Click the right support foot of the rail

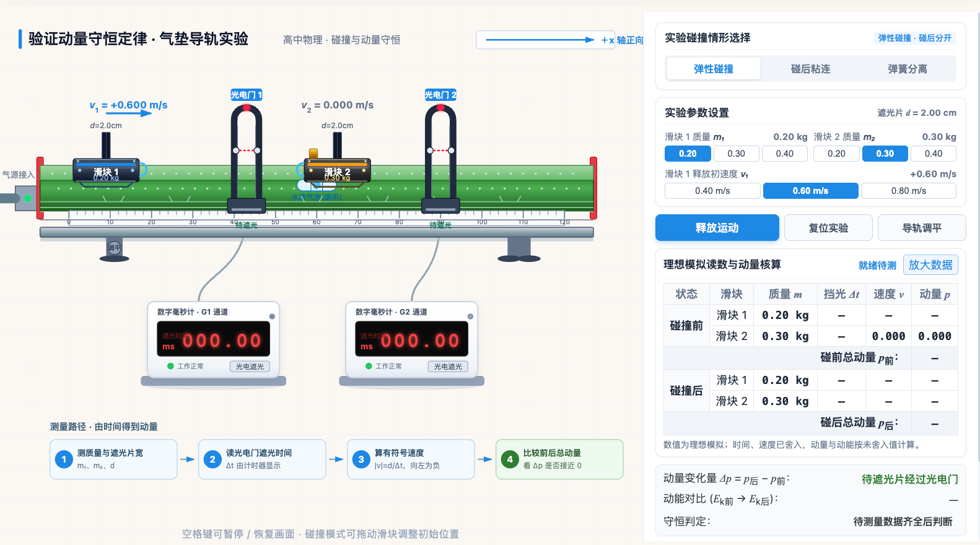click(x=519, y=250)
